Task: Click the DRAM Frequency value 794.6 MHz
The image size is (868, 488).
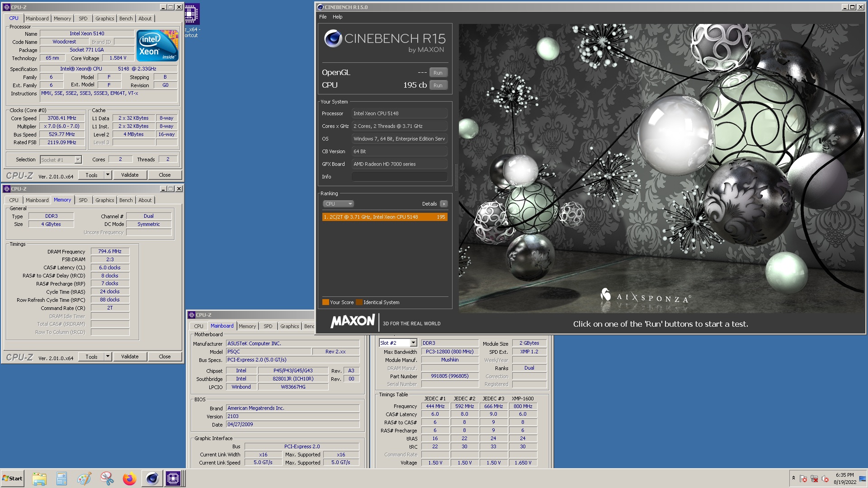Action: tap(110, 251)
